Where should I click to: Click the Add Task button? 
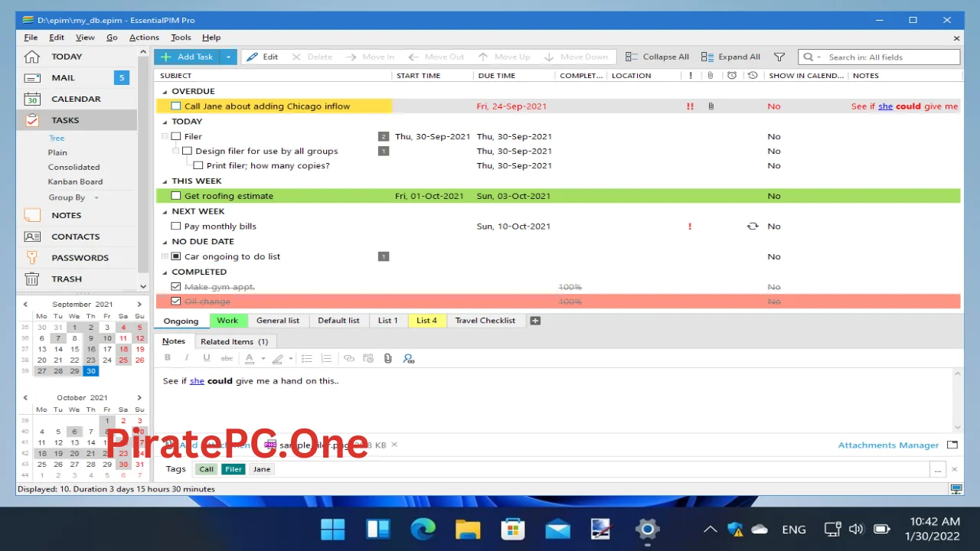coord(187,57)
